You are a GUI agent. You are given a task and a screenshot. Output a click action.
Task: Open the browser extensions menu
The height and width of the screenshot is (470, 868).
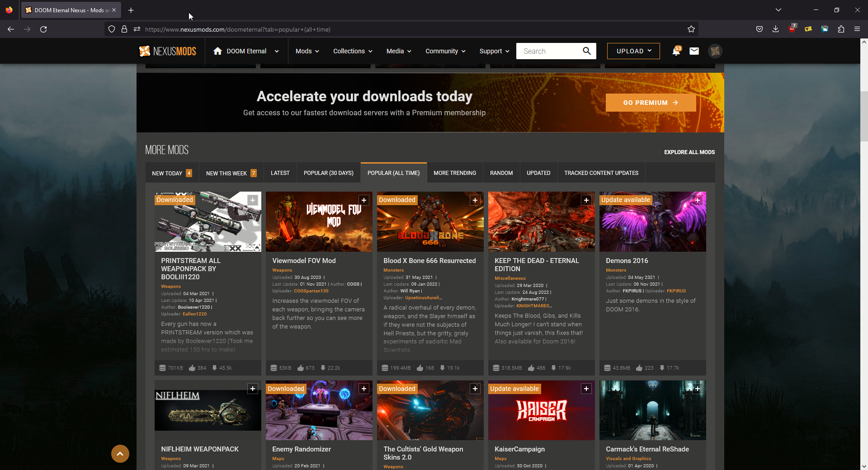[x=841, y=29]
